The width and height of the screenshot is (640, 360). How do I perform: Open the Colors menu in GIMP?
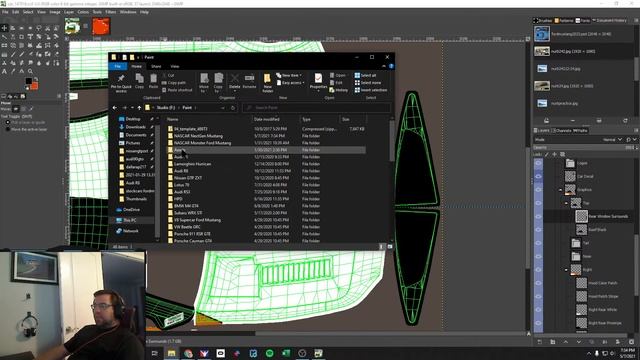(83, 12)
